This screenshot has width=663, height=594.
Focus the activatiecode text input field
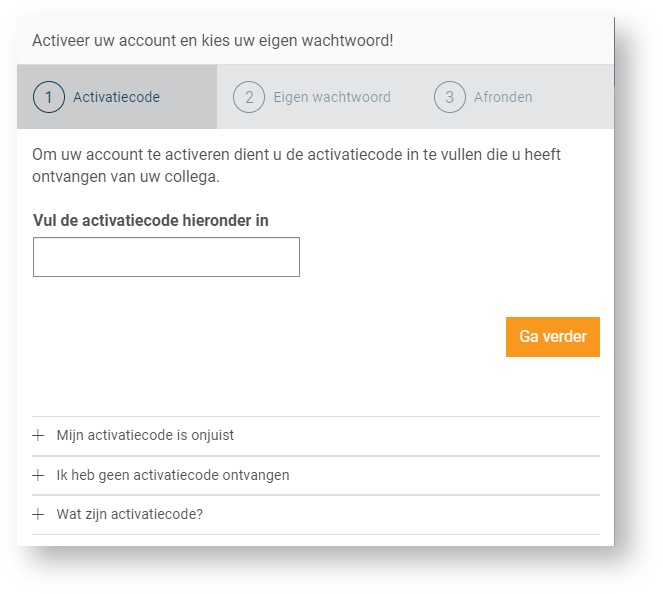tap(166, 257)
